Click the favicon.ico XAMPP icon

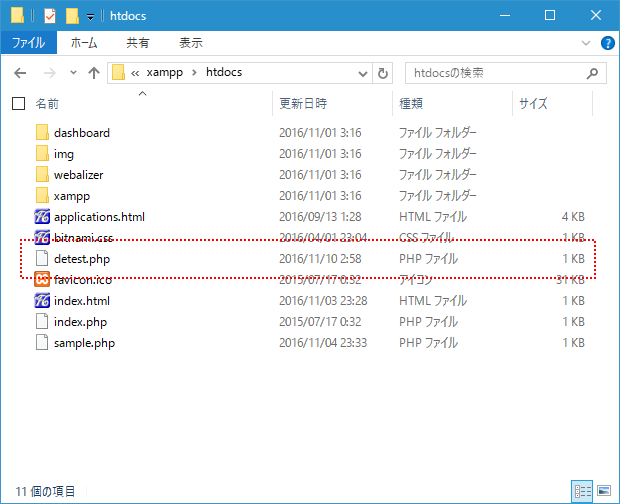[42, 279]
